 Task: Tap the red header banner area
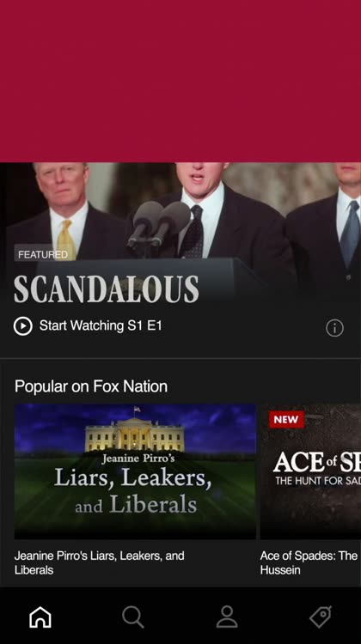coord(180,81)
